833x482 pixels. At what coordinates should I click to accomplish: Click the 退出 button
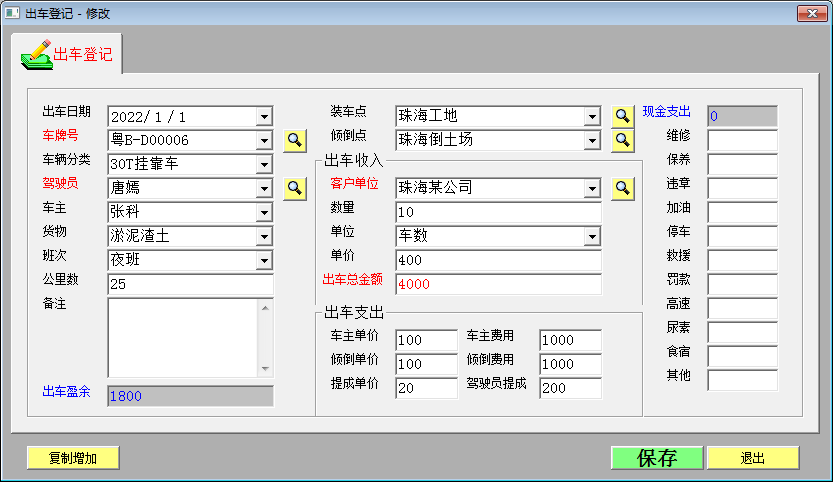click(x=753, y=458)
